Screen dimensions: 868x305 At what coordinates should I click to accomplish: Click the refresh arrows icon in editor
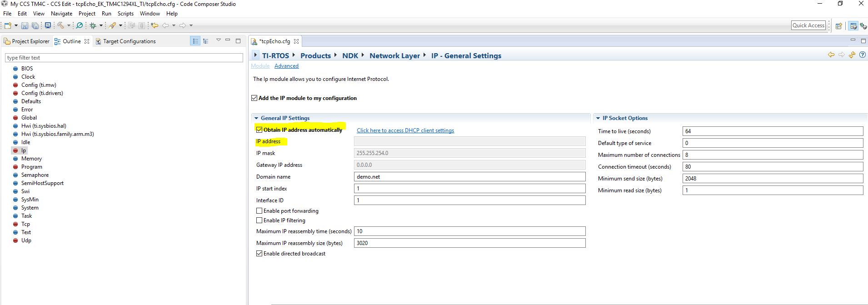pos(852,55)
